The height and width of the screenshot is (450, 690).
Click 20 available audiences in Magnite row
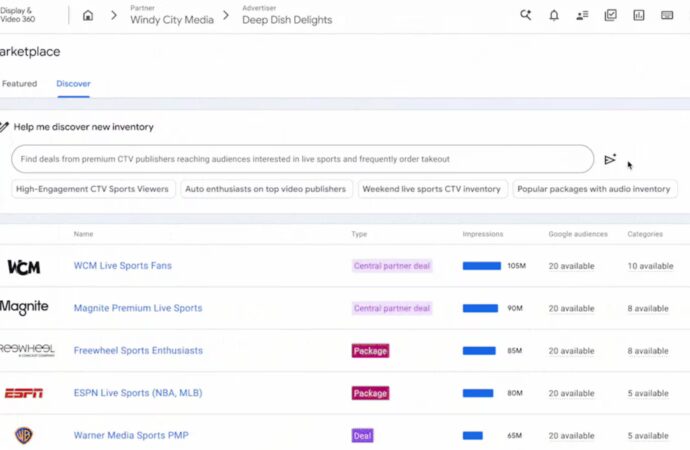(572, 308)
